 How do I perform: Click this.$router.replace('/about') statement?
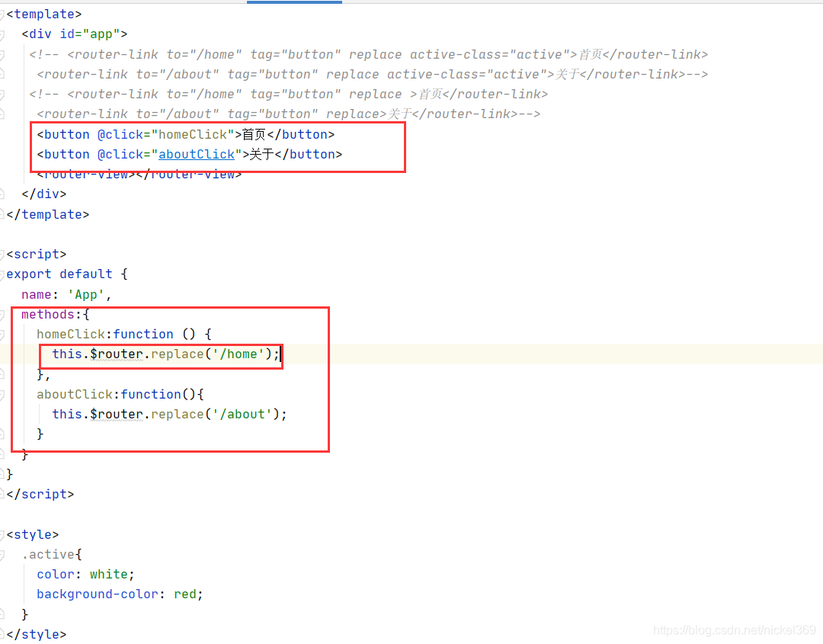(169, 415)
